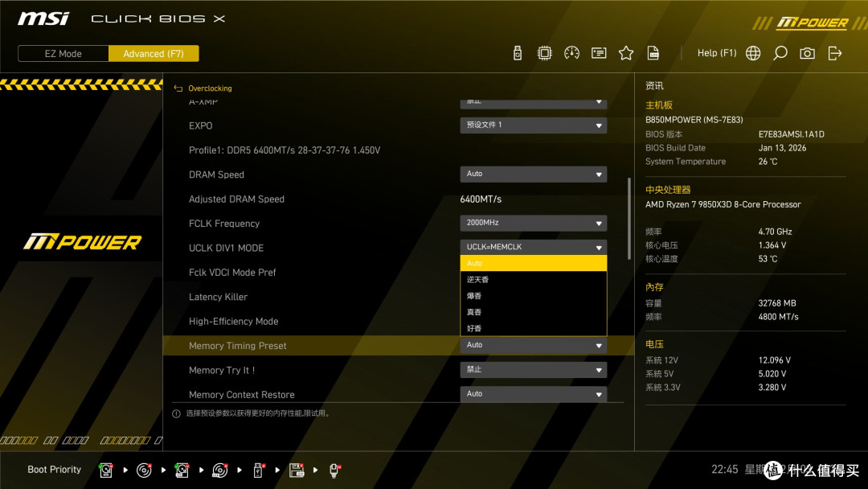The width and height of the screenshot is (868, 489).
Task: Choose the 好香 preset option
Action: coord(533,328)
